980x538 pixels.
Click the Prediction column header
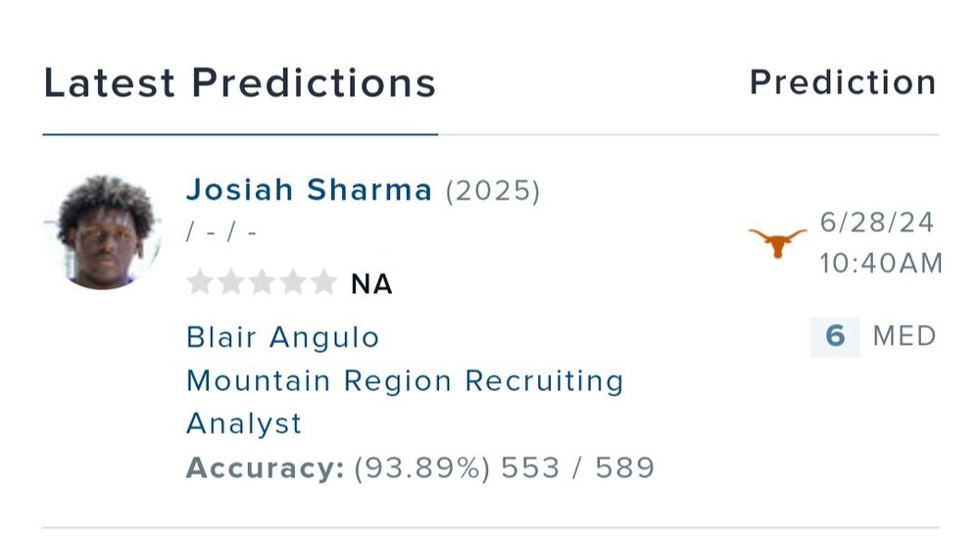click(843, 83)
